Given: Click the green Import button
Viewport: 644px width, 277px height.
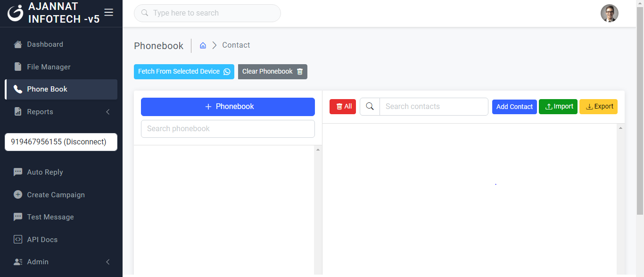Looking at the screenshot, I should click(x=558, y=107).
